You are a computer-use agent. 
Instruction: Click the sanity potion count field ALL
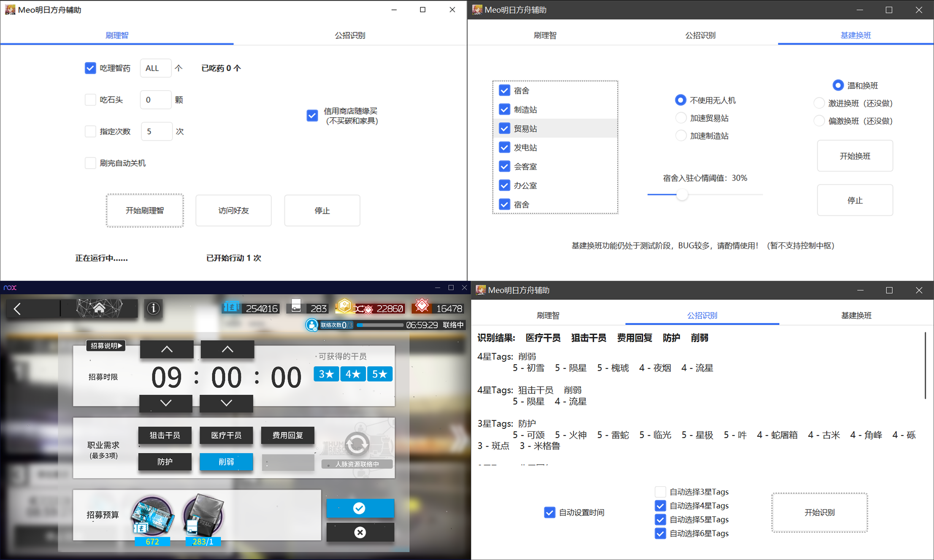click(156, 68)
